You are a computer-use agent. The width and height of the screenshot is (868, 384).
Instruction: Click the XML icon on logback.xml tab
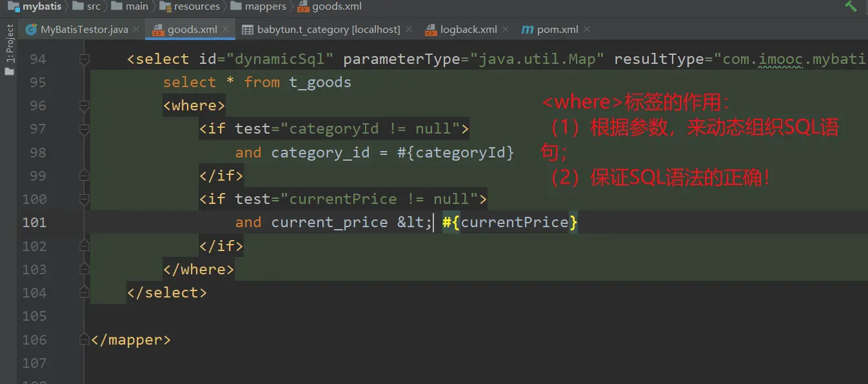pyautogui.click(x=431, y=30)
